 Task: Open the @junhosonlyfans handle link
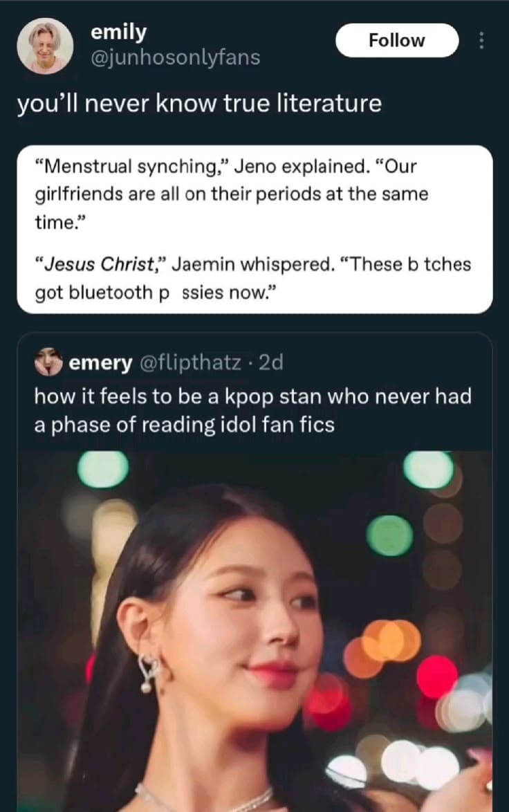[x=176, y=57]
